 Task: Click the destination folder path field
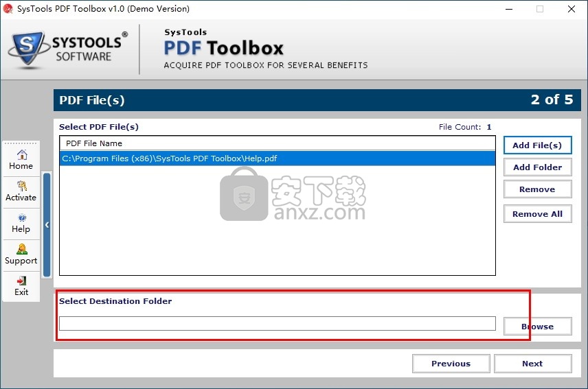click(278, 323)
